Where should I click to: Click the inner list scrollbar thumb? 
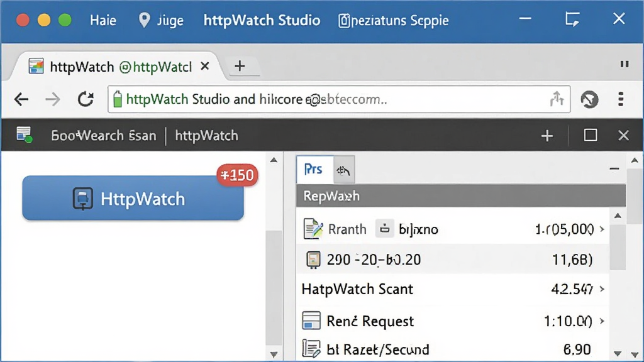pos(618,248)
